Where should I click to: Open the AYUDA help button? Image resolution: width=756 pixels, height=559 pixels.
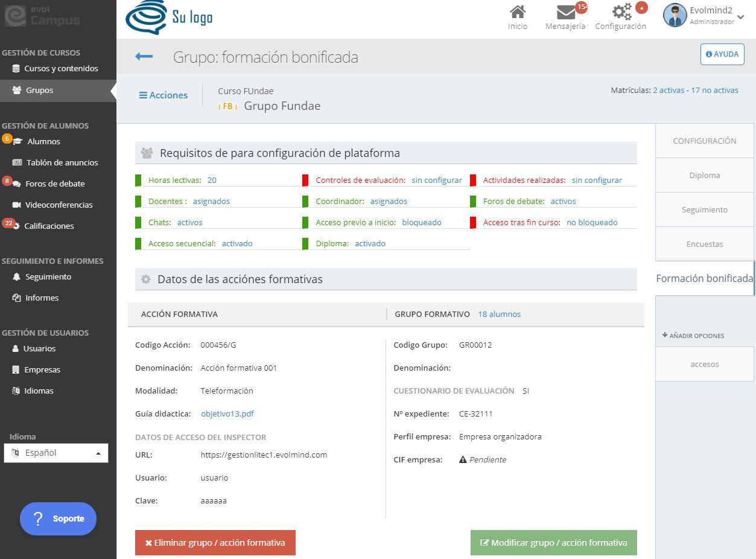(x=722, y=54)
